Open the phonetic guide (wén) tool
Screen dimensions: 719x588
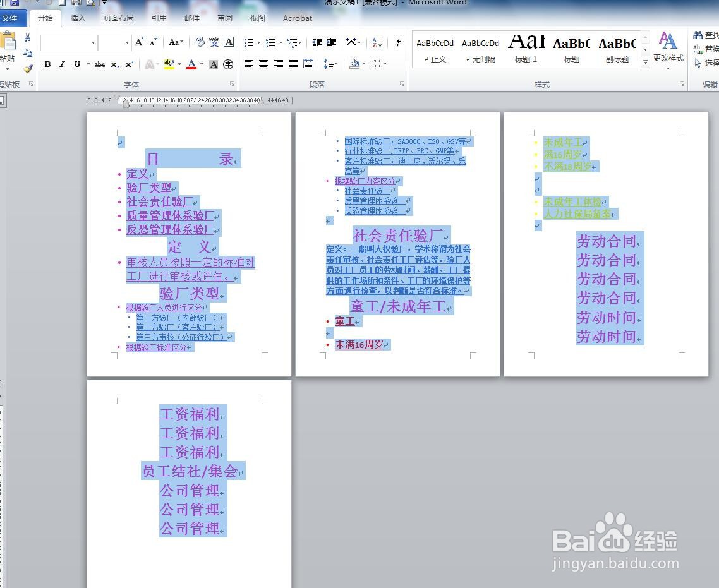pos(214,42)
